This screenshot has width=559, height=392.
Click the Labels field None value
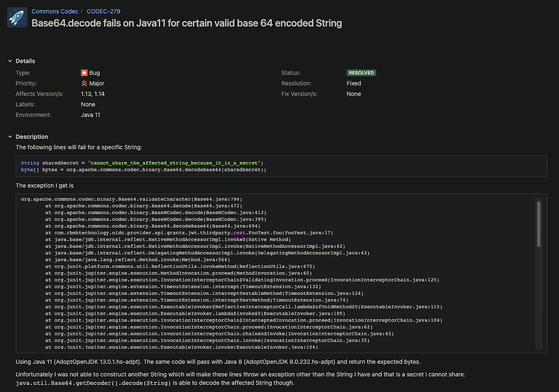pos(88,104)
